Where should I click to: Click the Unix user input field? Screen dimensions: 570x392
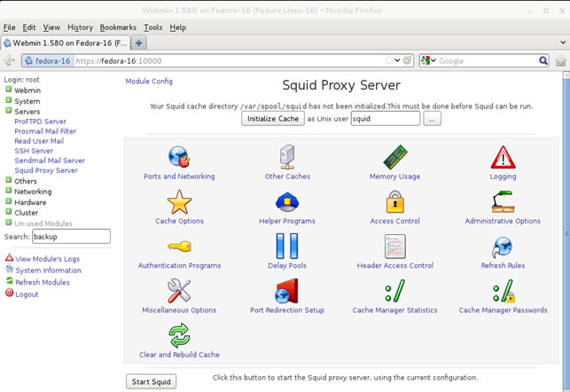(386, 119)
